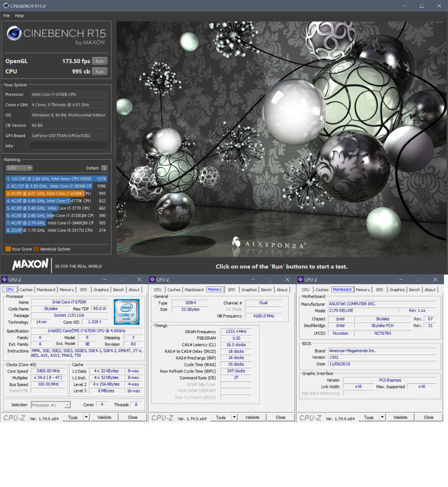Screen dimensions: 448x487
Task: Select ranking row Intel Core i7-3840QM
Action: tap(56, 223)
